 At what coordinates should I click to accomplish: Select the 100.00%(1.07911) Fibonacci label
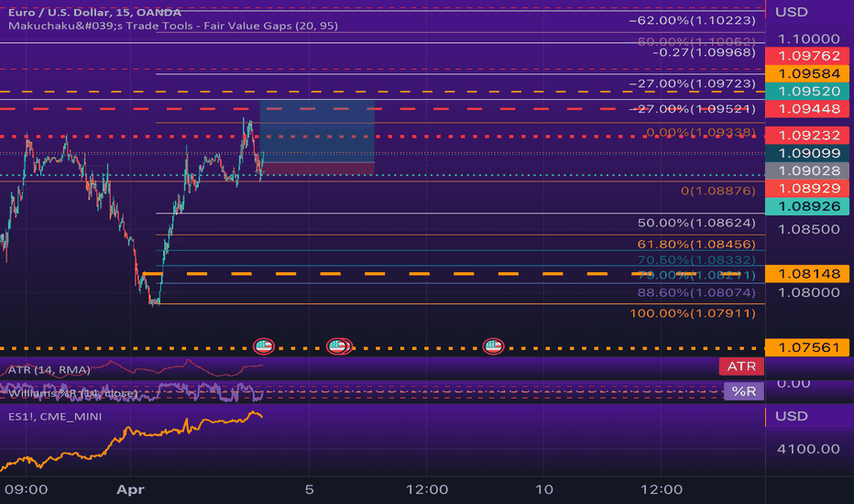[692, 313]
